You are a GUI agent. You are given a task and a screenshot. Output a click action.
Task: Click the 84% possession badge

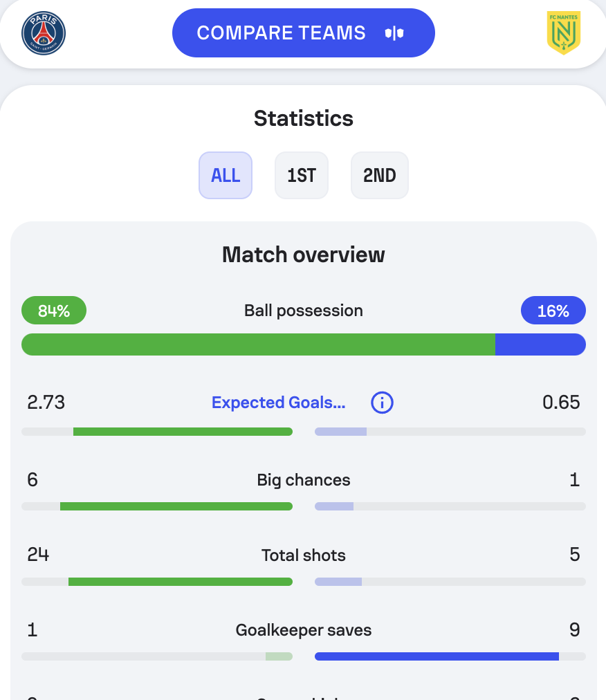click(x=54, y=311)
